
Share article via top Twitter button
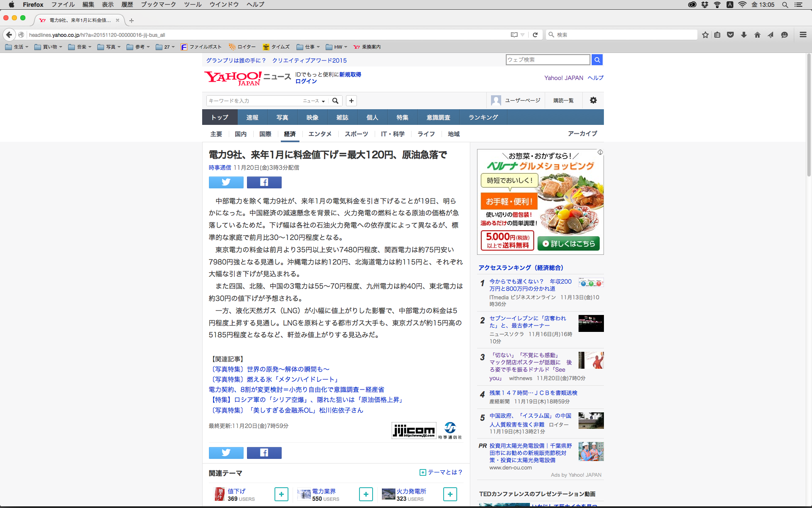tap(226, 182)
